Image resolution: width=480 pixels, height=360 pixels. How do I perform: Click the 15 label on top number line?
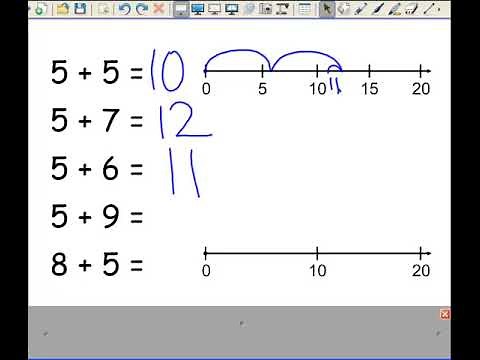(369, 89)
